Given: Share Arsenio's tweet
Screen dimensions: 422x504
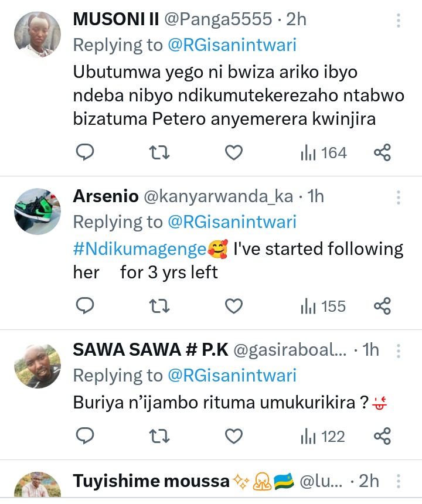Looking at the screenshot, I should pyautogui.click(x=382, y=306).
